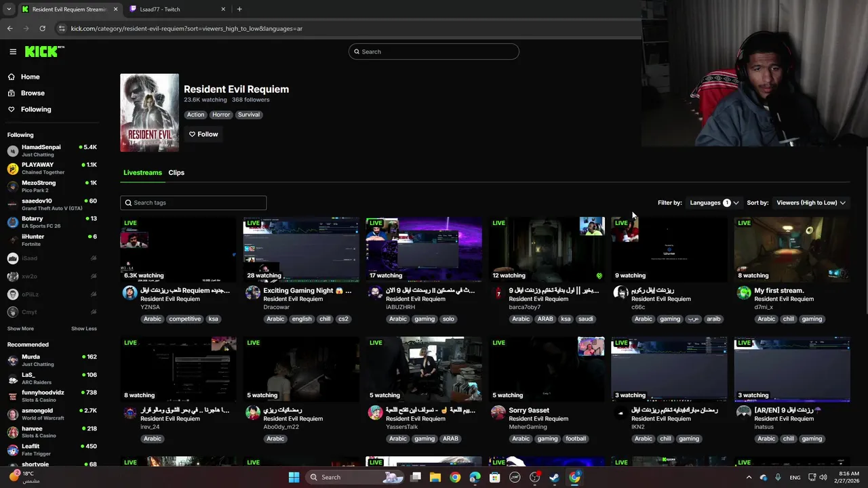
Task: Open the hamburger sidebar menu
Action: [13, 52]
